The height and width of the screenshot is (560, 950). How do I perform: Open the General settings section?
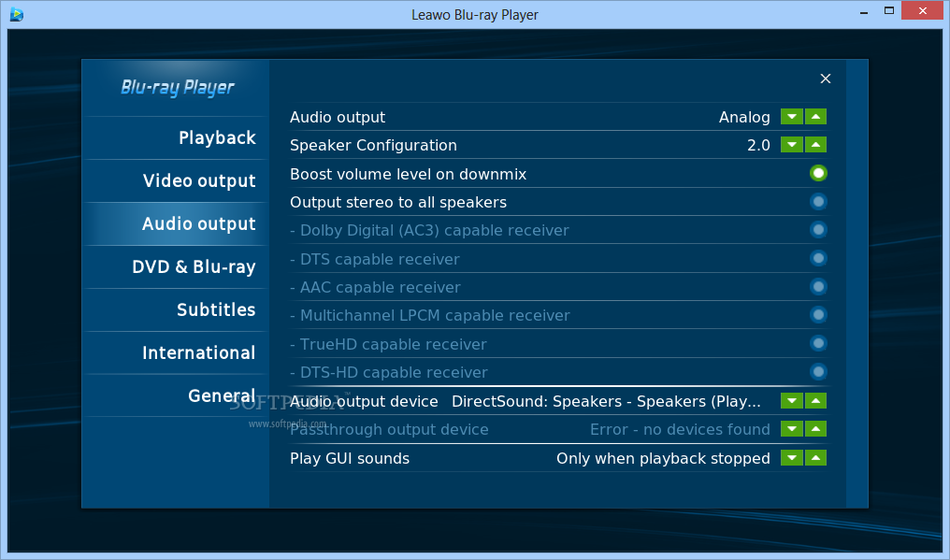[177, 395]
